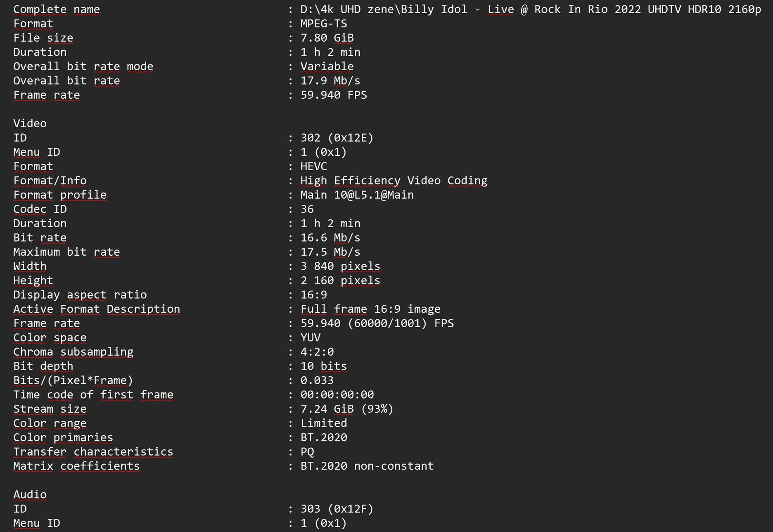Click the 'Active Format Description' label
773x532 pixels.
coord(97,309)
